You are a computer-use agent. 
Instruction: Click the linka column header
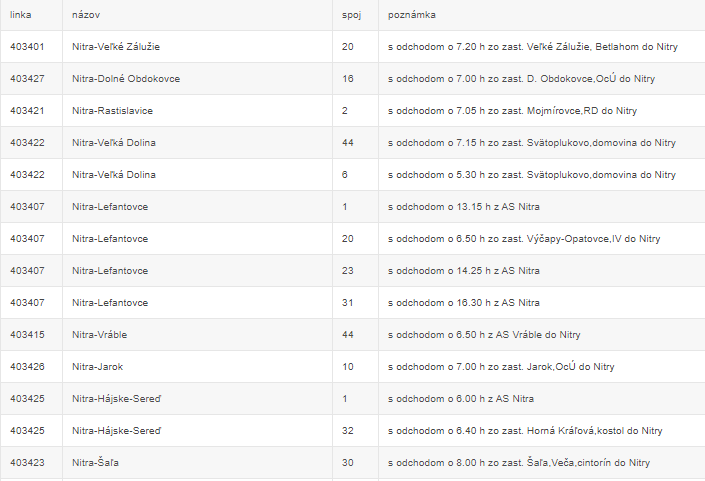coord(21,15)
